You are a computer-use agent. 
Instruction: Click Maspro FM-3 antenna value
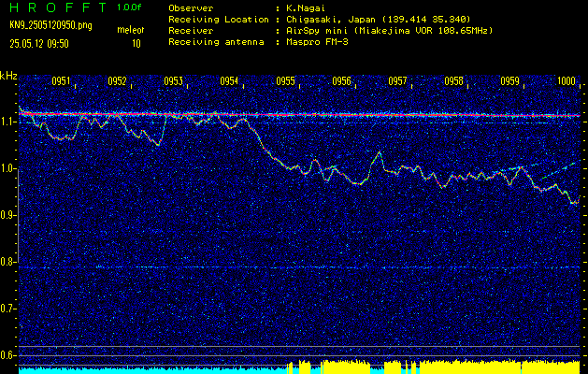point(317,42)
